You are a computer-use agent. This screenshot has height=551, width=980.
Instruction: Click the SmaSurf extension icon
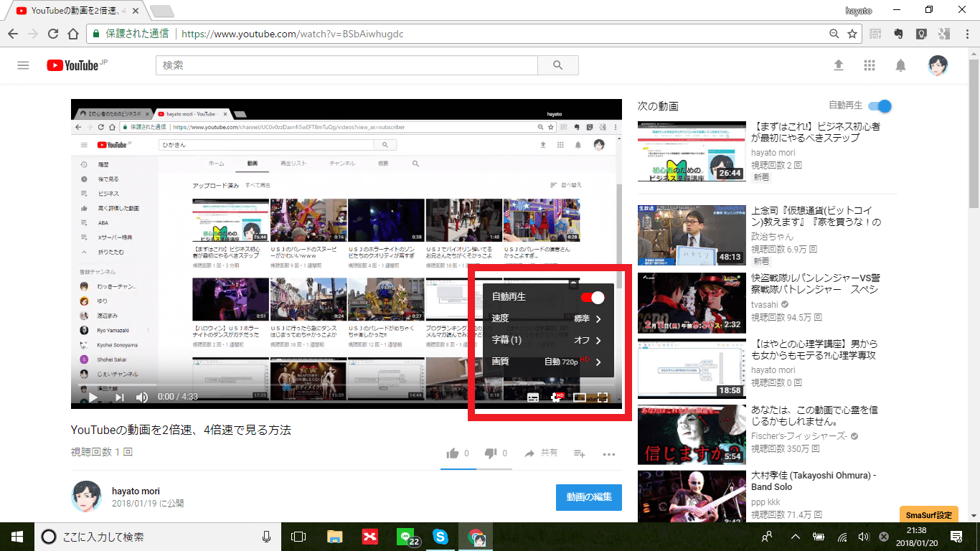point(875,34)
